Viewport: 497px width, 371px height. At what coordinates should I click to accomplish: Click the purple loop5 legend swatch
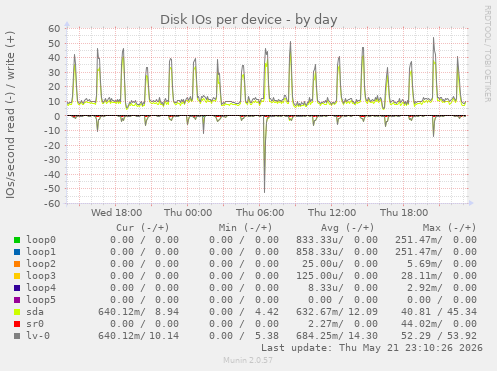17,300
